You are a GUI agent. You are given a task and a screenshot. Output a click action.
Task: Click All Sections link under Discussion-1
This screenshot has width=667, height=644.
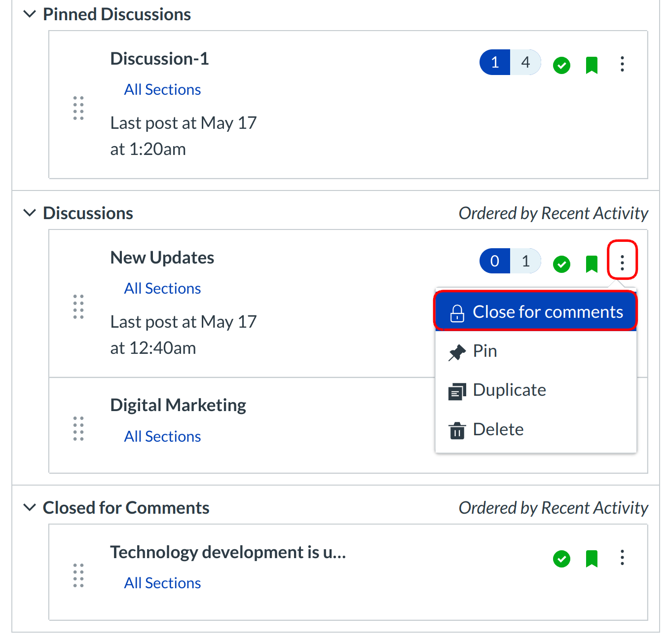point(162,90)
